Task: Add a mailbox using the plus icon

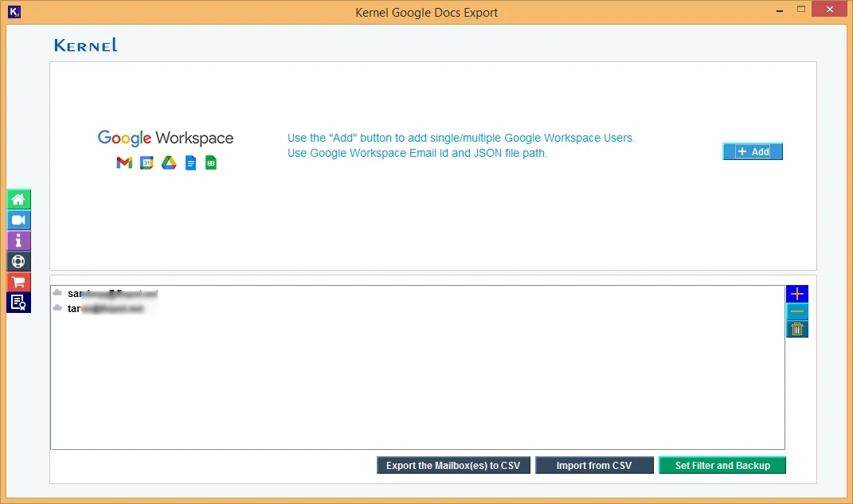Action: pos(796,293)
